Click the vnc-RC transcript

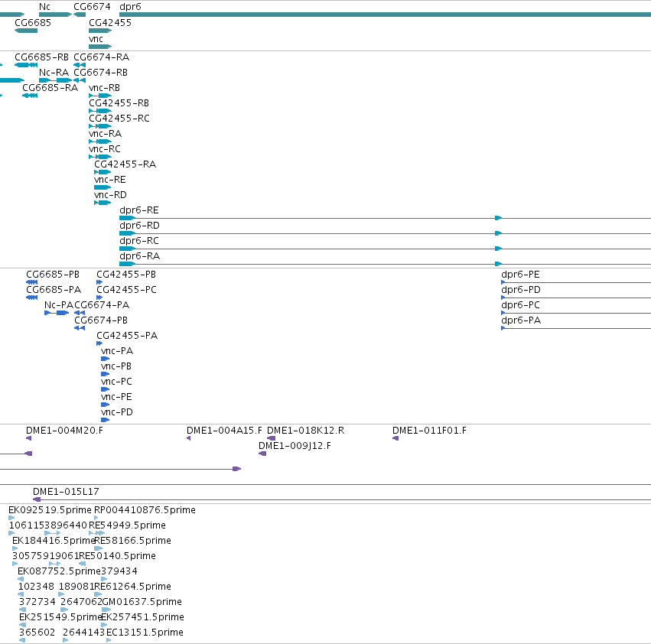point(105,149)
